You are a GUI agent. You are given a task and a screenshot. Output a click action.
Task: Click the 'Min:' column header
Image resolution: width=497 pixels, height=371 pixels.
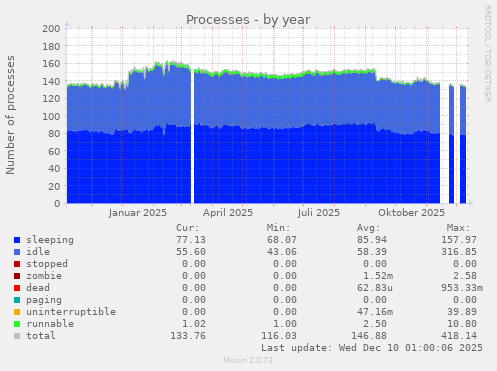pos(278,228)
